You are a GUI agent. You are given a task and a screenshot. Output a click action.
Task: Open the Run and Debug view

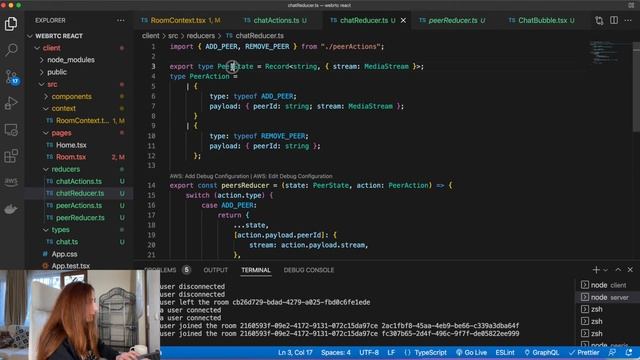tap(11, 103)
